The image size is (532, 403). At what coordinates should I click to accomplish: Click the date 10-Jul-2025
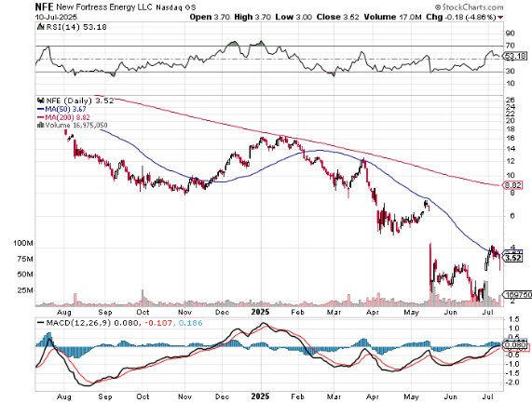coord(56,17)
